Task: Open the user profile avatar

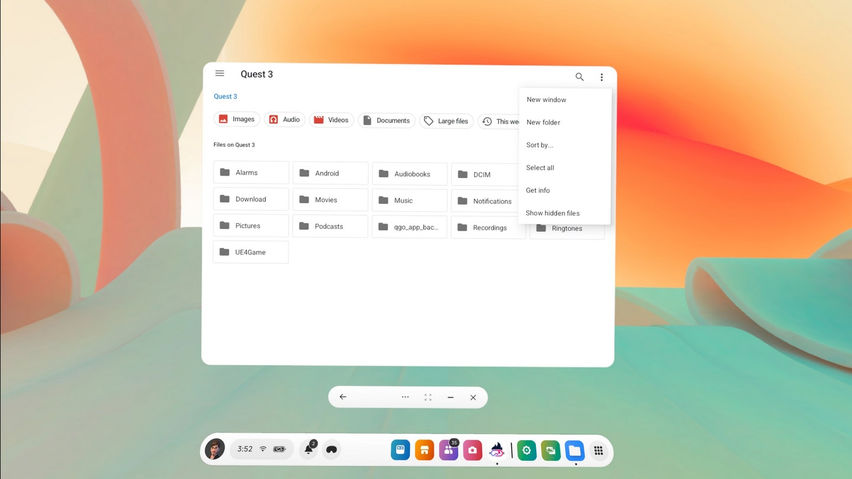Action: point(215,449)
